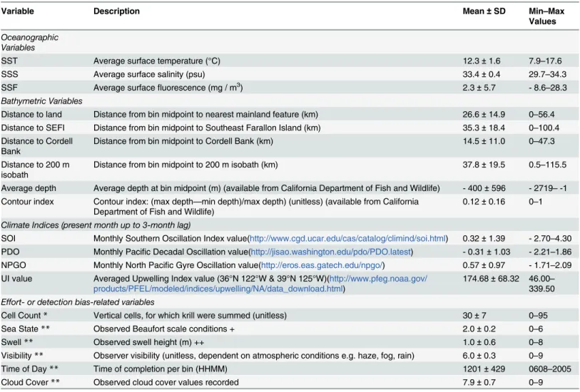Select the 'SOI' variable cell
580x392 pixels.
pyautogui.click(x=8, y=239)
